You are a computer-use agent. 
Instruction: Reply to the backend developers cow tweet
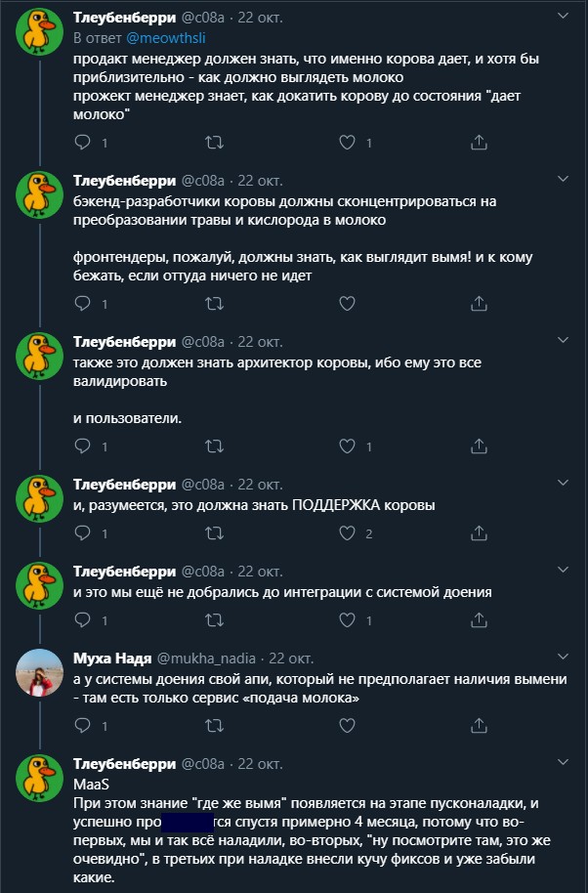tap(83, 304)
